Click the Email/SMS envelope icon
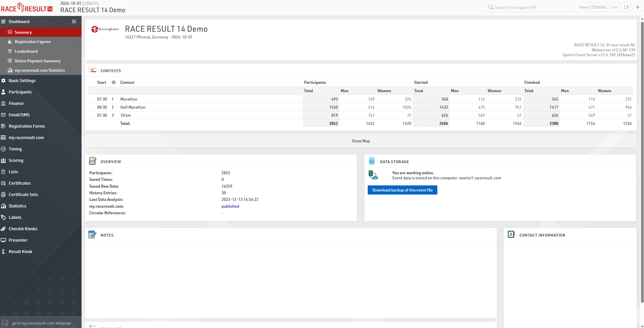Screen dimensions: 644x328 (x=3, y=115)
